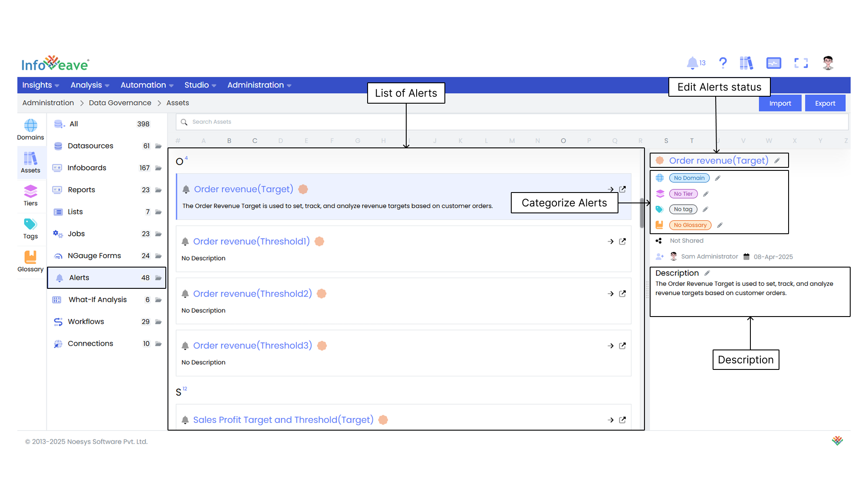
Task: Open Glossary in the left sidebar
Action: (x=30, y=261)
